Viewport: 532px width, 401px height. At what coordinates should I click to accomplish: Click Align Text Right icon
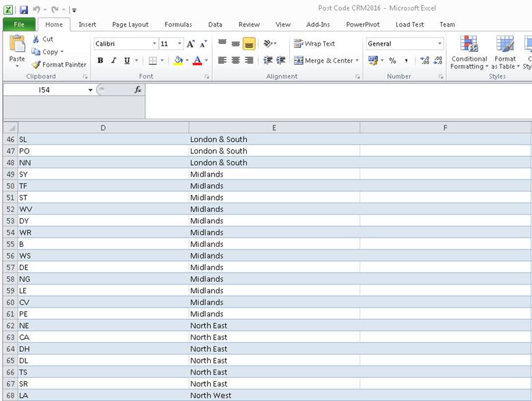[249, 61]
